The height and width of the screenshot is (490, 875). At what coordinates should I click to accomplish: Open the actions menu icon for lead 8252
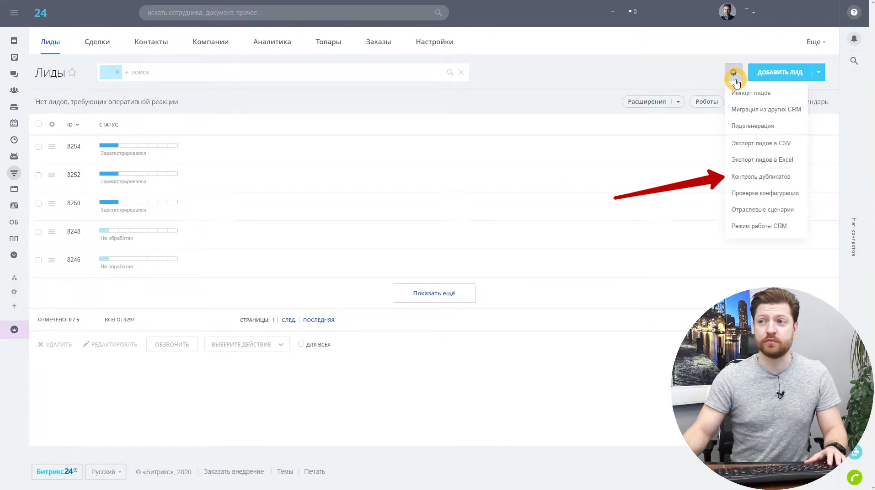click(51, 175)
